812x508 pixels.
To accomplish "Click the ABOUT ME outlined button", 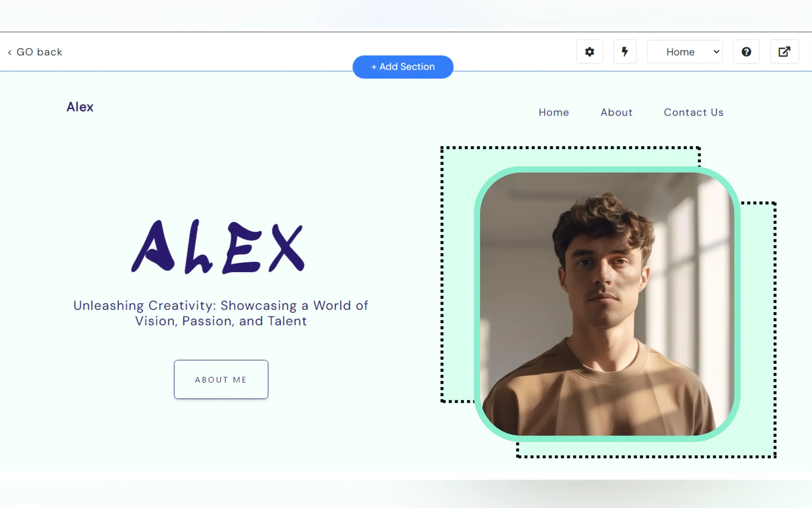I will pyautogui.click(x=221, y=380).
